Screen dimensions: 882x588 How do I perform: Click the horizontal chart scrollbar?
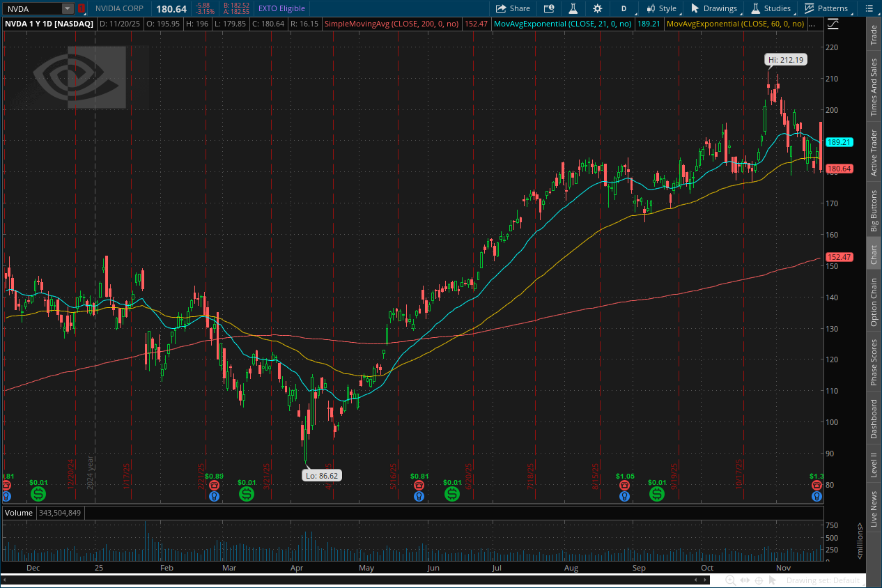(355, 580)
